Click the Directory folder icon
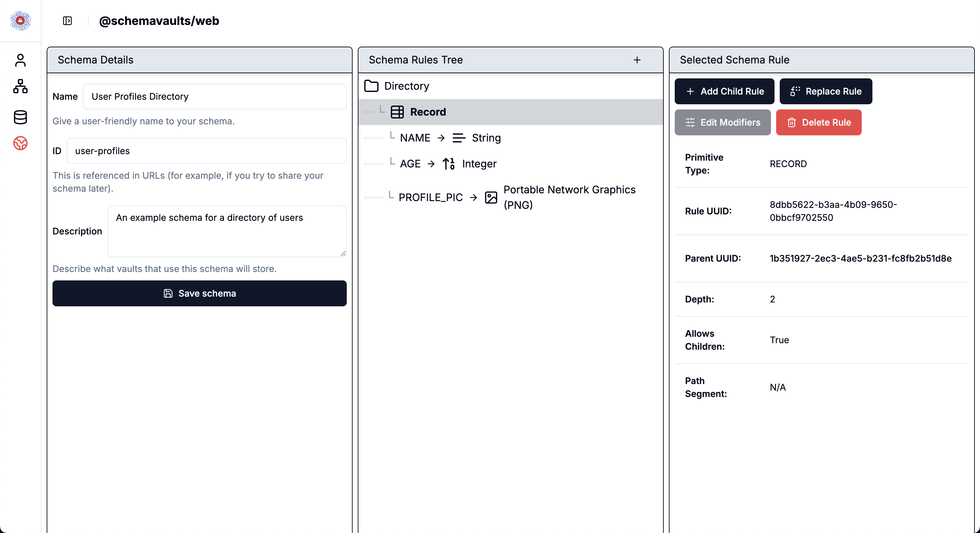Viewport: 980px width, 533px height. pyautogui.click(x=371, y=86)
